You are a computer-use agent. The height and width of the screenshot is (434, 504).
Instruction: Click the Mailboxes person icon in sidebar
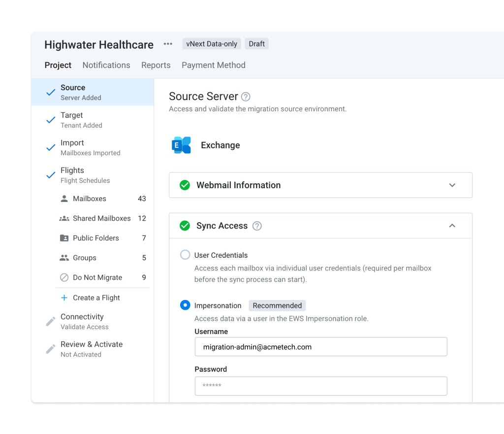[64, 199]
